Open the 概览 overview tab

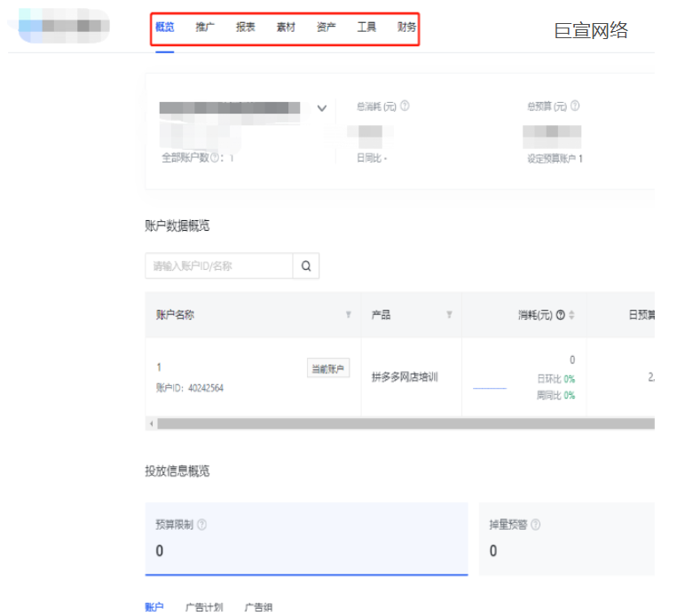point(164,28)
